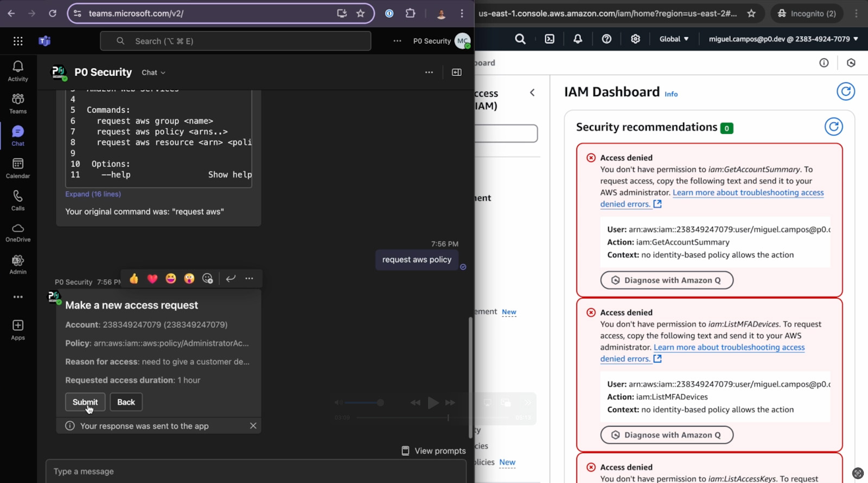This screenshot has height=483, width=868.
Task: Show more apps ellipsis in Teams sidebar
Action: pyautogui.click(x=18, y=297)
